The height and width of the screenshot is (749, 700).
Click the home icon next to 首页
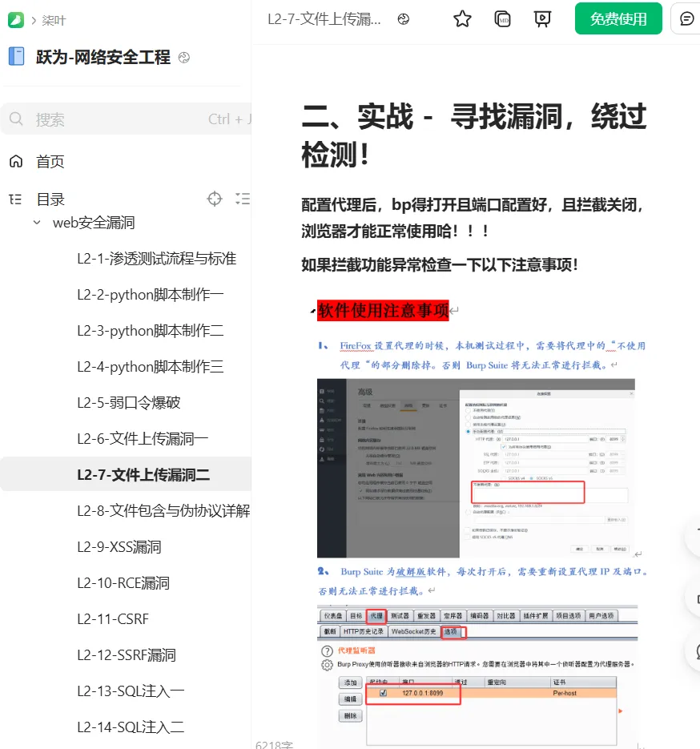coord(16,162)
